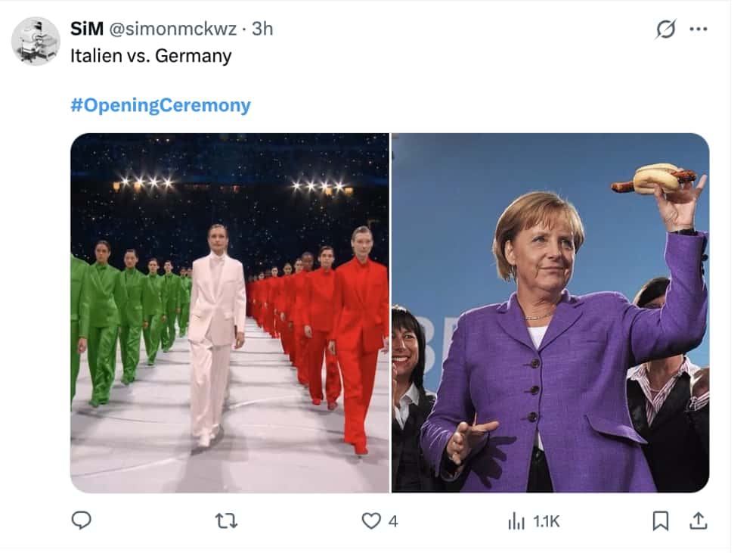
Task: Select the repost icon
Action: [225, 520]
